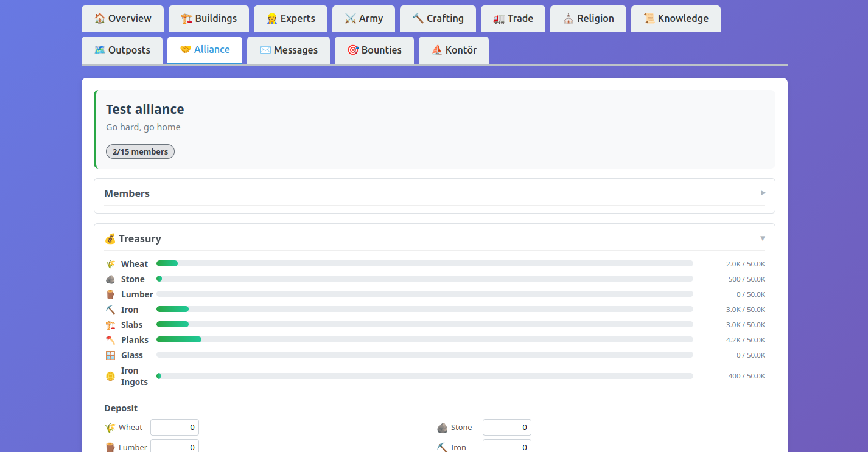Click the Stone icon in Deposit section
868x452 pixels.
[x=443, y=428]
